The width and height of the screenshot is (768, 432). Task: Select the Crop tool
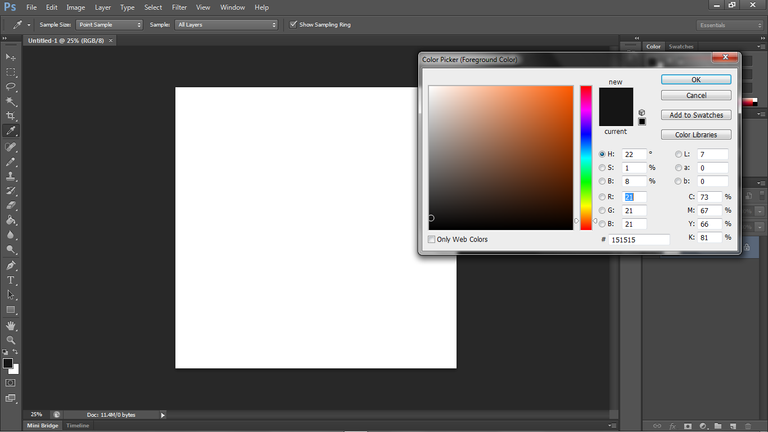(10, 116)
